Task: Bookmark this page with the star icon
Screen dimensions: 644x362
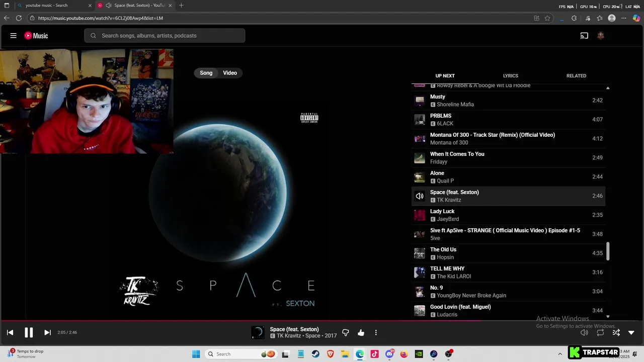Action: click(x=547, y=18)
